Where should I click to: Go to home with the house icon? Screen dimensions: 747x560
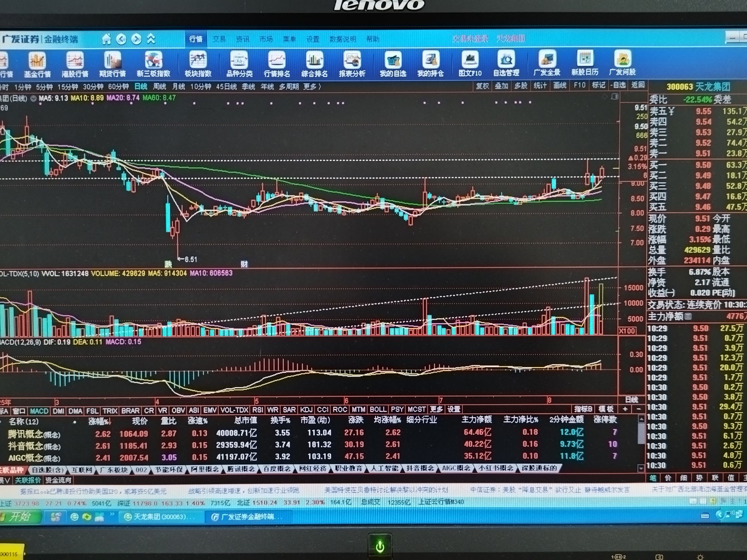[106, 39]
